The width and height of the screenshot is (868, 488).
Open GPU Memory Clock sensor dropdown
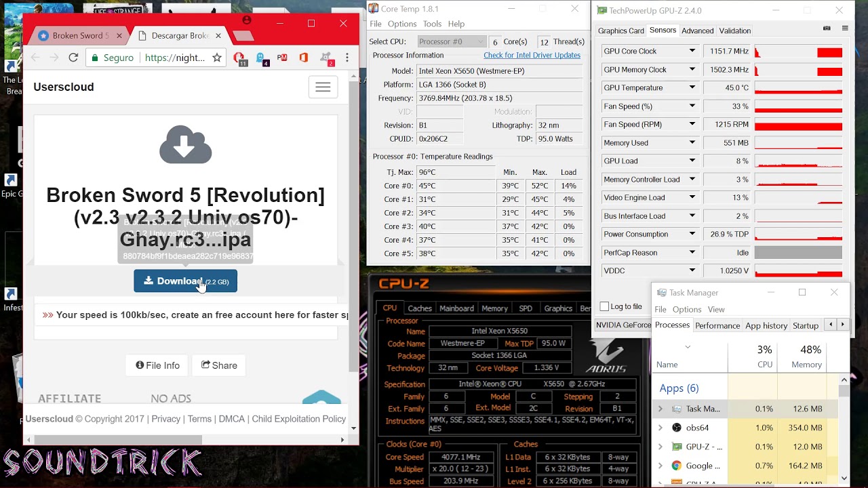[x=692, y=69]
